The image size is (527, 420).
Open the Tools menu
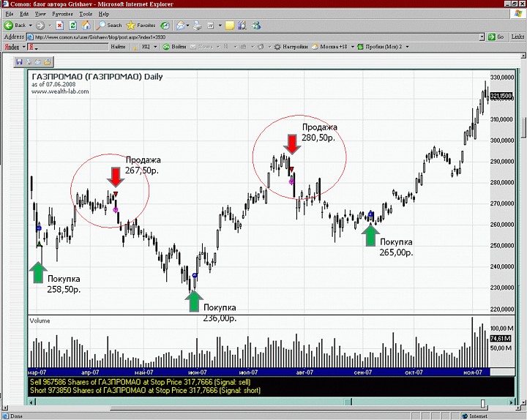pyautogui.click(x=86, y=14)
